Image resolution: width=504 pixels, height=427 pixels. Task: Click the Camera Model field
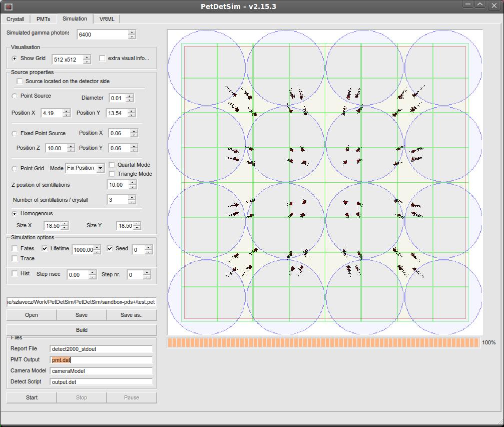[x=101, y=371]
